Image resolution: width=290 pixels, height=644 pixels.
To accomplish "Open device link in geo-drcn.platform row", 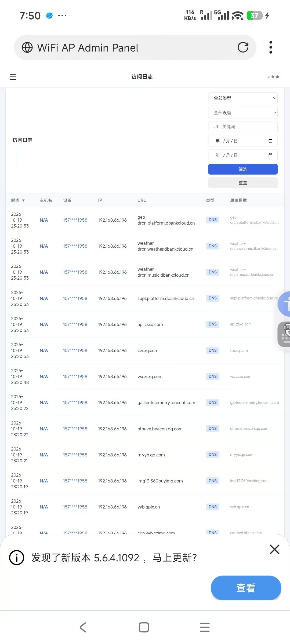I will (x=75, y=220).
